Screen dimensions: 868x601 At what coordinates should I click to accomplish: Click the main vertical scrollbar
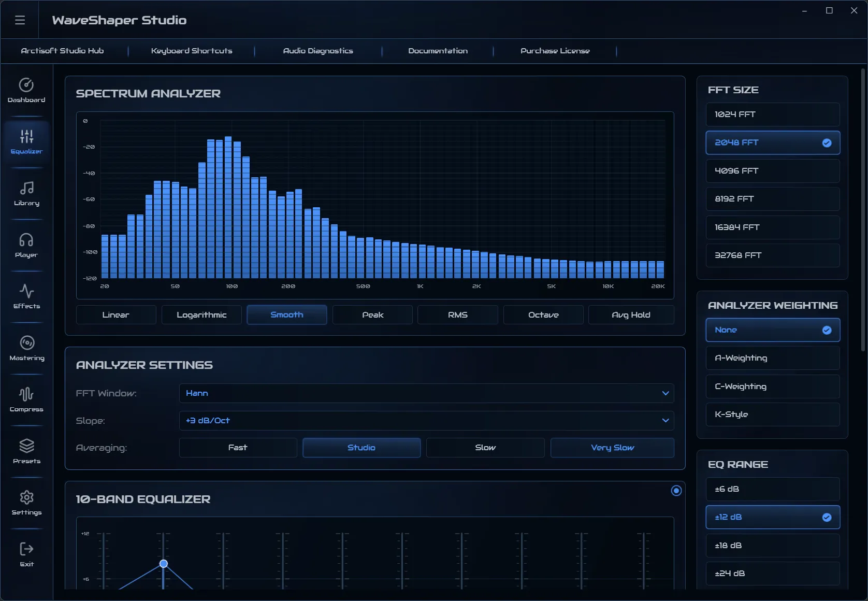click(863, 210)
